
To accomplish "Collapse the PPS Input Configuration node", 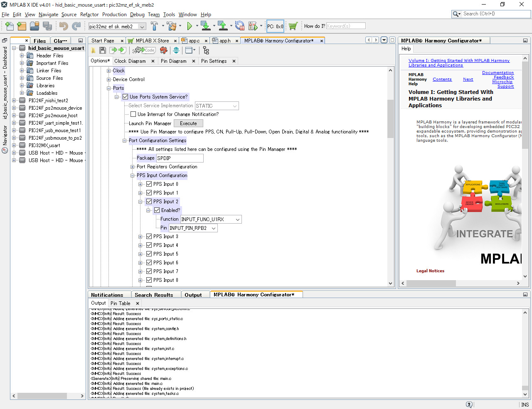I will click(x=133, y=175).
